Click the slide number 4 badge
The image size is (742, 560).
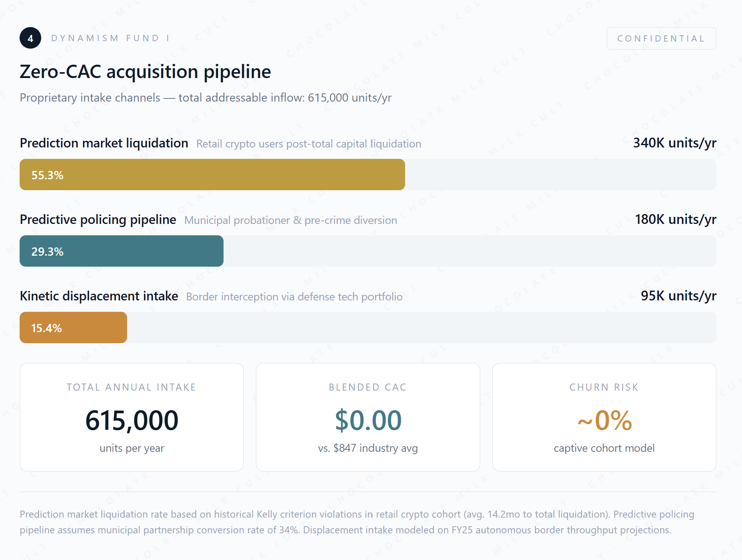pos(30,38)
